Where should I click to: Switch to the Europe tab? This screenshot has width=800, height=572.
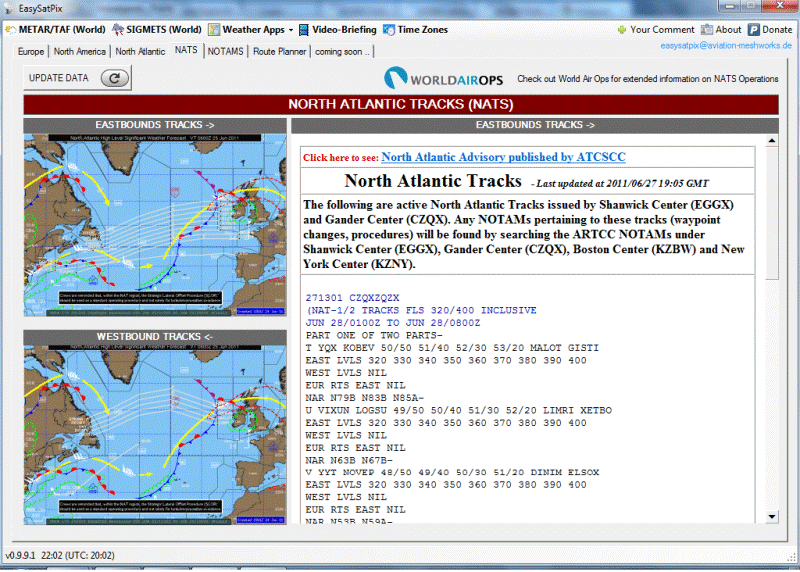[31, 52]
